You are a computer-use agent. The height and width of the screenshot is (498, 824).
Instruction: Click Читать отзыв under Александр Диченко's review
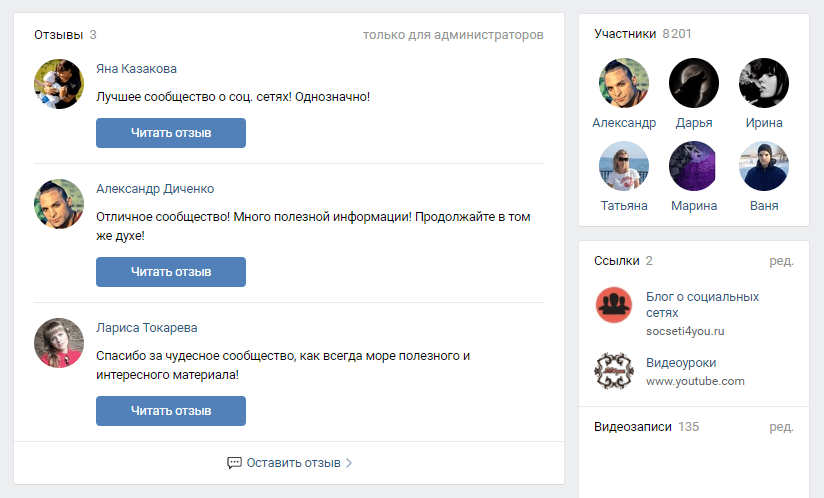171,272
